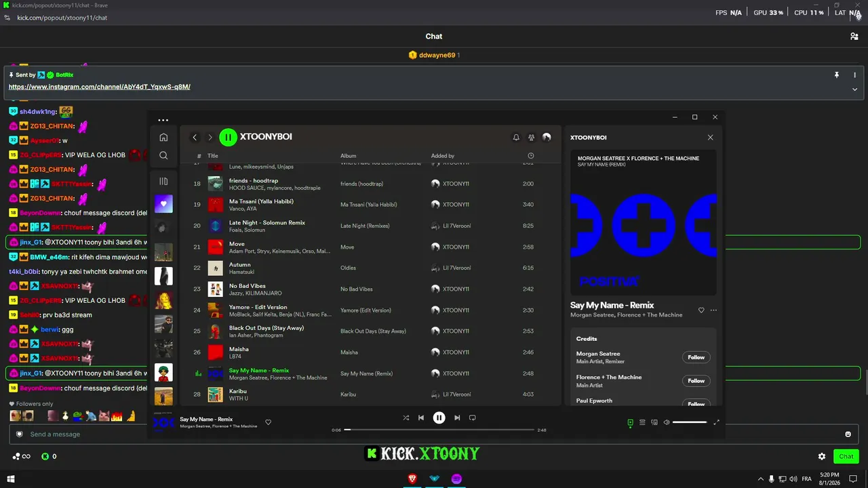This screenshot has width=868, height=488.
Task: Open Brave browser from taskbar
Action: tap(412, 479)
